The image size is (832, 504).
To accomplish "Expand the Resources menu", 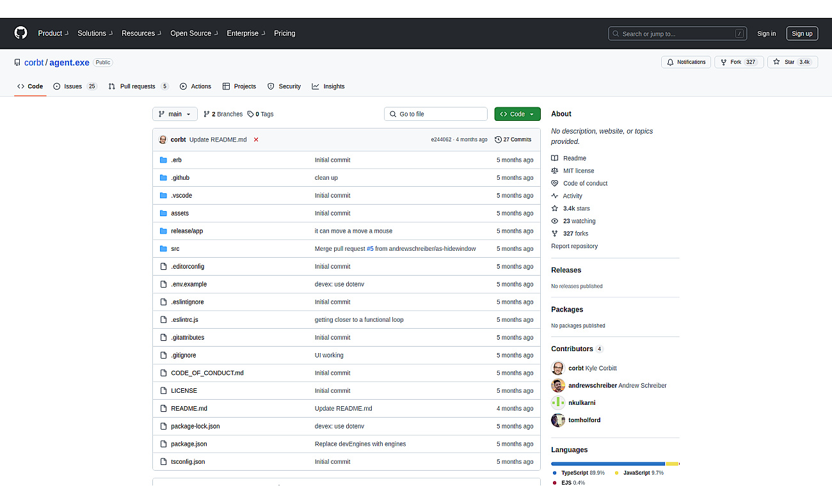I will [x=141, y=33].
